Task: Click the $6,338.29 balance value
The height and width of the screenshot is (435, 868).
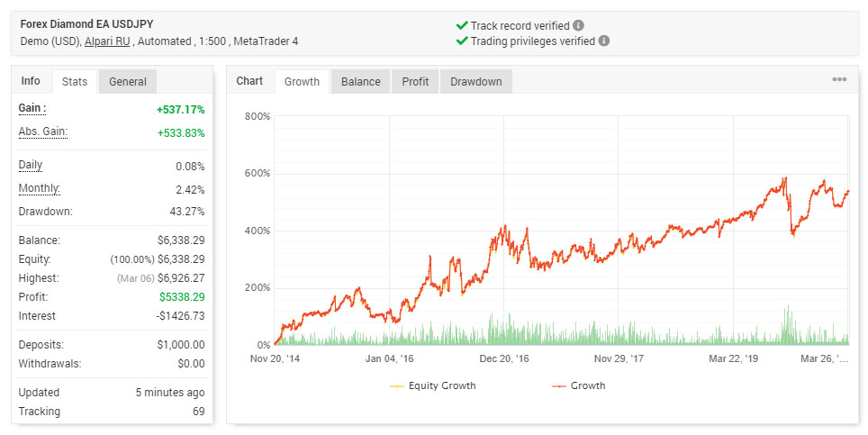Action: [x=181, y=240]
